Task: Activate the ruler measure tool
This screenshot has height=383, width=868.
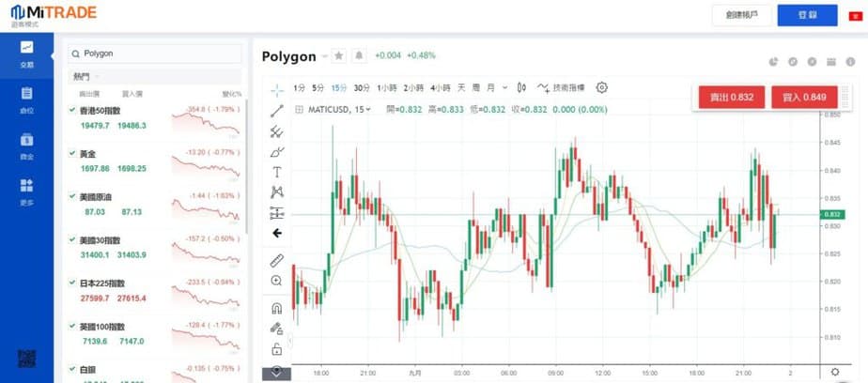Action: click(x=276, y=260)
